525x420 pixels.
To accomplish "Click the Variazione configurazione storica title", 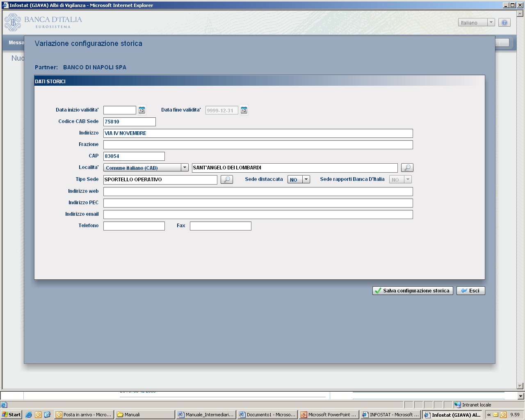I will tap(89, 43).
